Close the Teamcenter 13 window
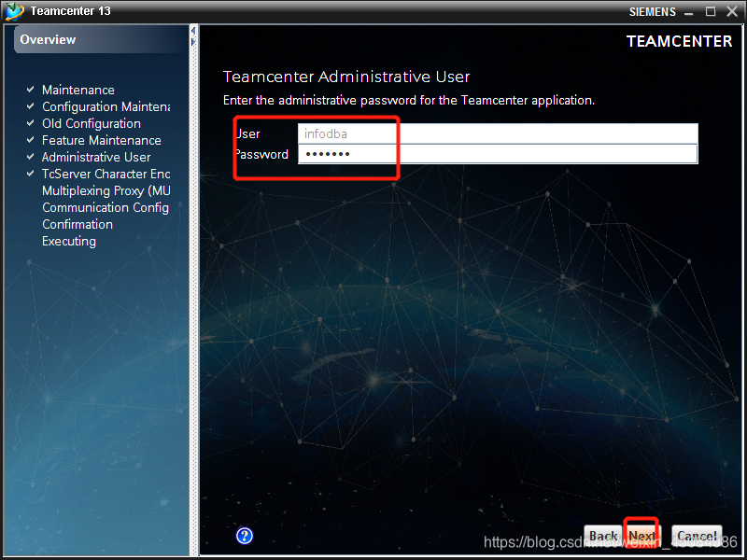This screenshot has width=747, height=560. 732,11
